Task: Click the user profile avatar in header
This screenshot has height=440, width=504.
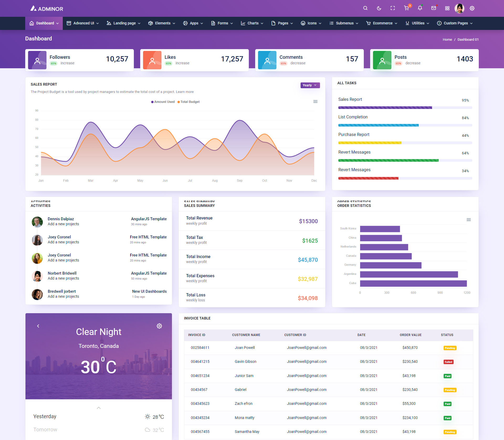Action: [459, 8]
